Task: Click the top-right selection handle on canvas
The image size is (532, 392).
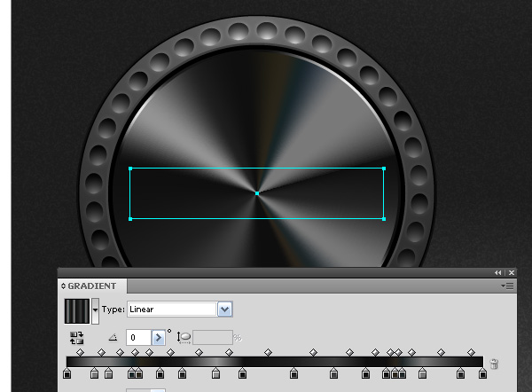Action: [384, 169]
